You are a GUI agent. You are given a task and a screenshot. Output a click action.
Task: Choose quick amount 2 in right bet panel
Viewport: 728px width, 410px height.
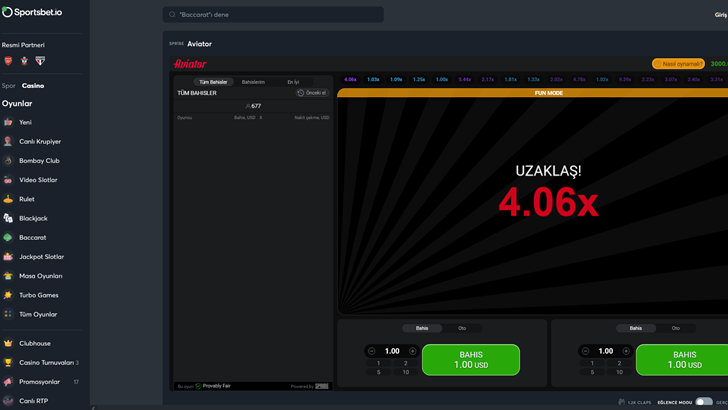[x=619, y=363]
